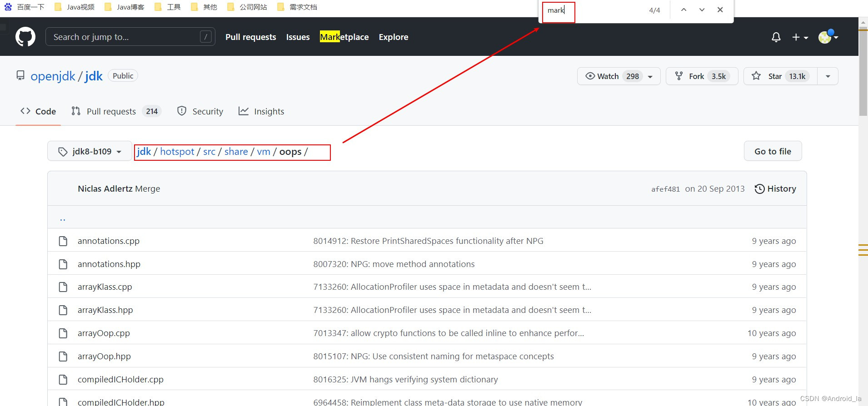Open the notifications bell

pyautogui.click(x=776, y=37)
